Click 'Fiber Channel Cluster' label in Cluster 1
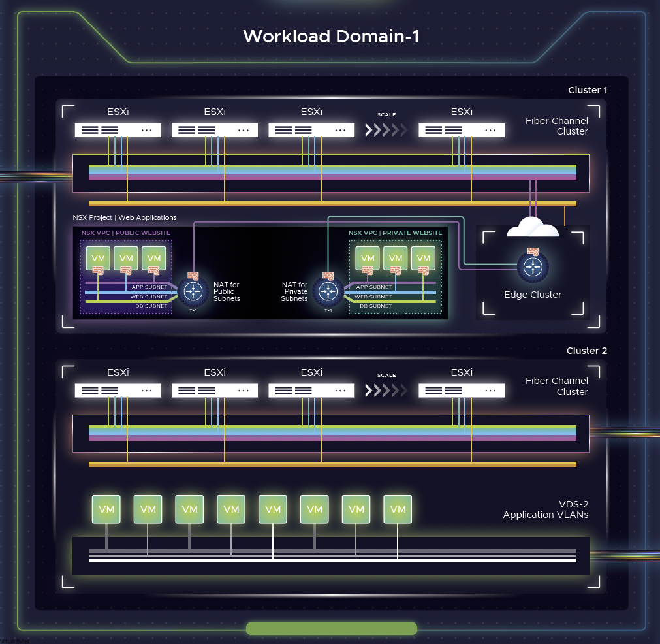 tap(556, 126)
